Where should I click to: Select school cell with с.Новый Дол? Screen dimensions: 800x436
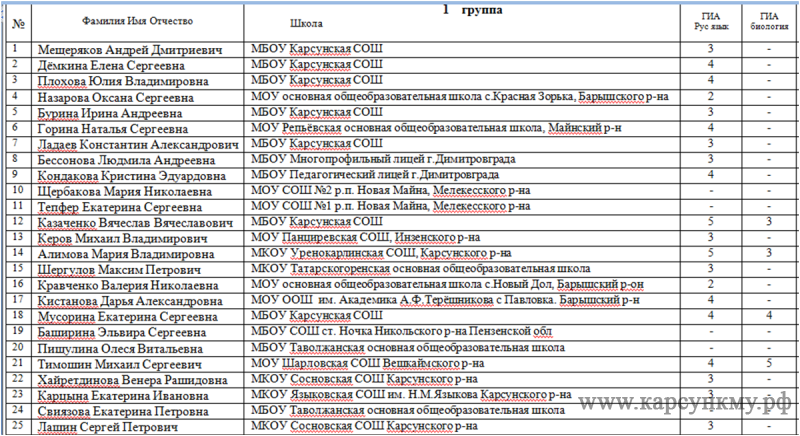click(x=447, y=285)
